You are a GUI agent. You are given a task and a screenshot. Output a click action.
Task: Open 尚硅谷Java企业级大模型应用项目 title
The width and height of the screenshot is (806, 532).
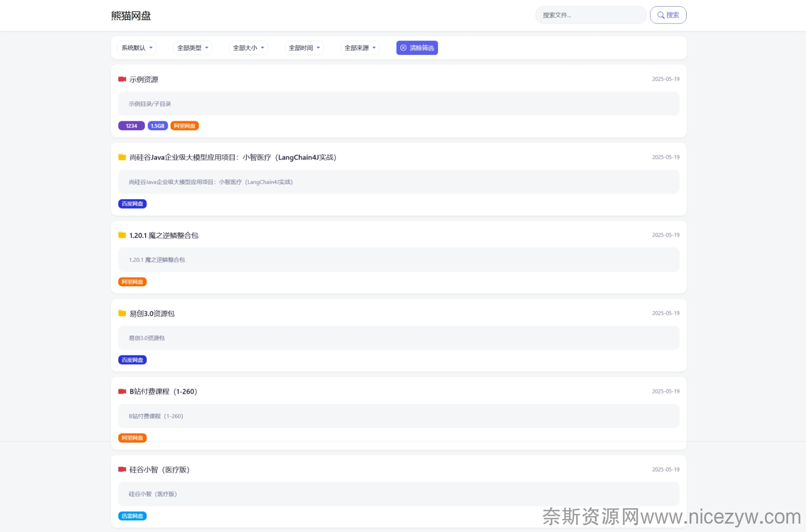(x=233, y=157)
